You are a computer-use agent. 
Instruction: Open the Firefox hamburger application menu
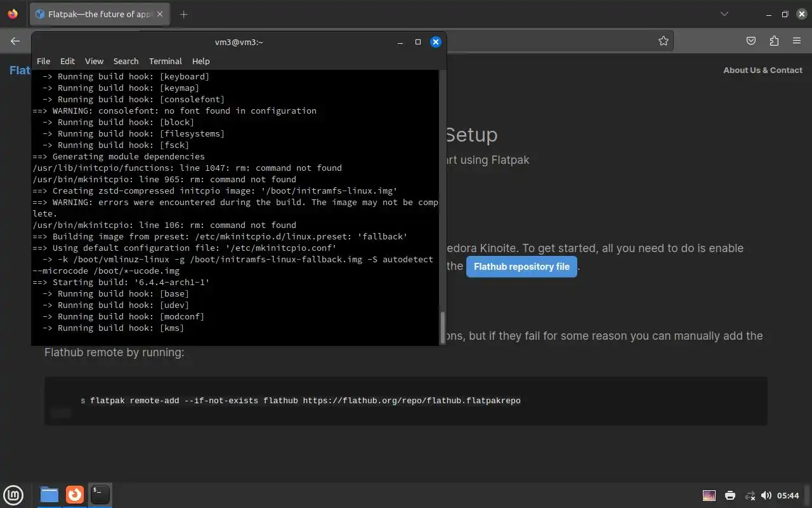(797, 41)
